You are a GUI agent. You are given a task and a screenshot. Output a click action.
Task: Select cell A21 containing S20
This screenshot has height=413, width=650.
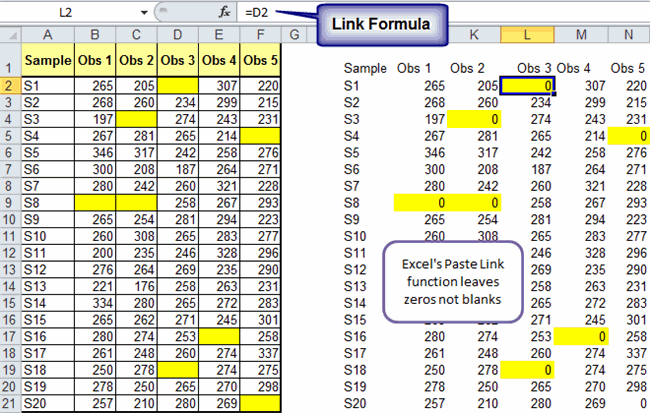point(46,402)
